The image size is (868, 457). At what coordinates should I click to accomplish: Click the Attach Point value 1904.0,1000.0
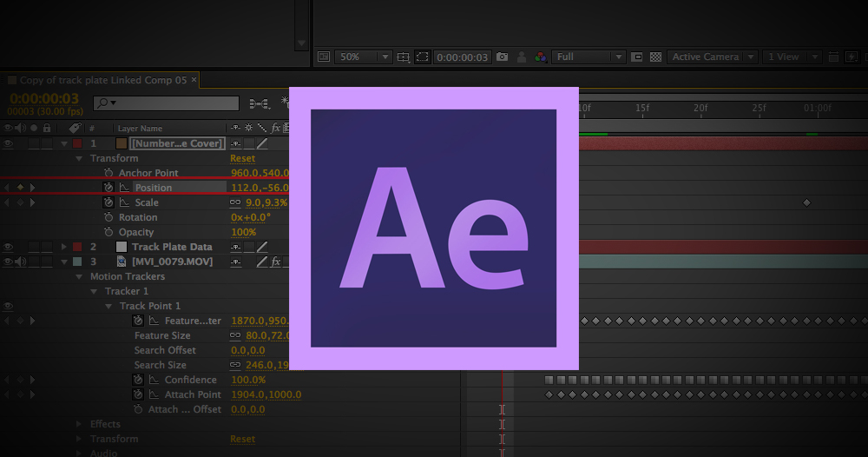coord(266,394)
